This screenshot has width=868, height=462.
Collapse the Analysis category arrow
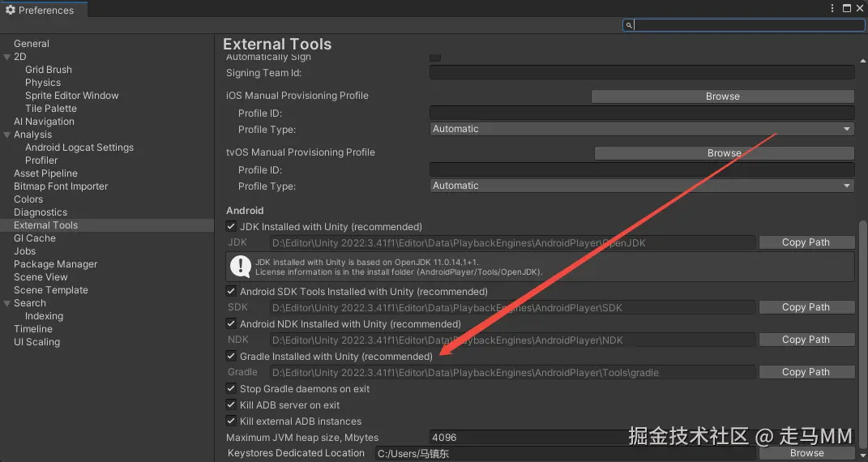tap(7, 135)
